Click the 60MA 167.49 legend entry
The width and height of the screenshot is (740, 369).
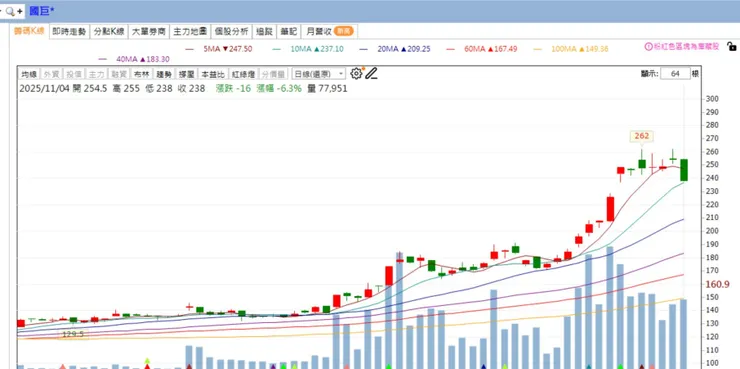pyautogui.click(x=481, y=49)
